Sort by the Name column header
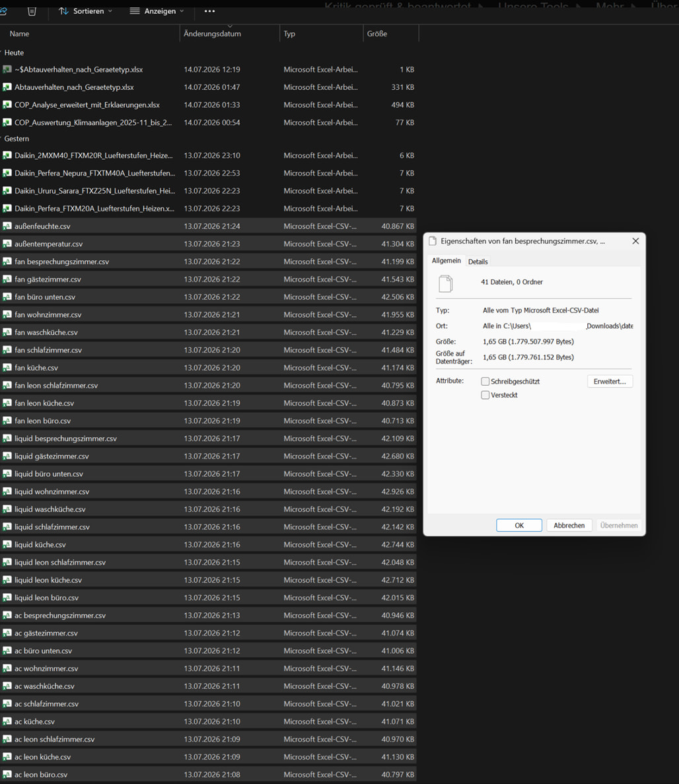The height and width of the screenshot is (784, 679). click(20, 34)
